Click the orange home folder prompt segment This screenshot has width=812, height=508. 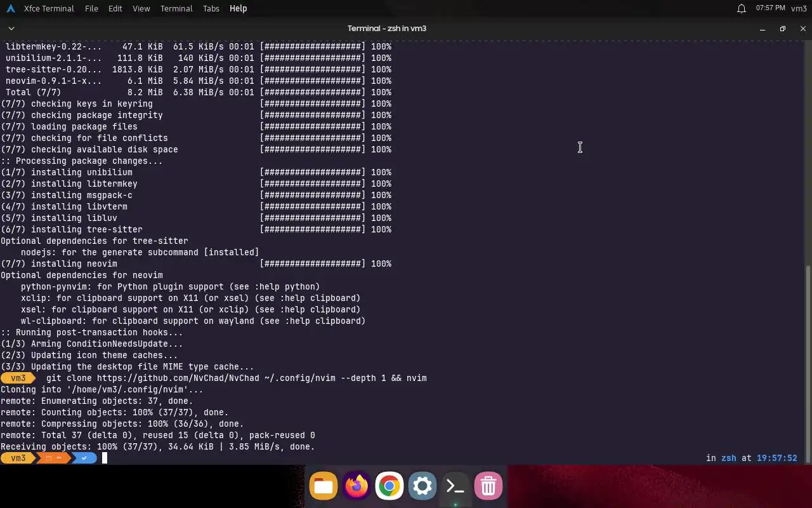pos(53,458)
